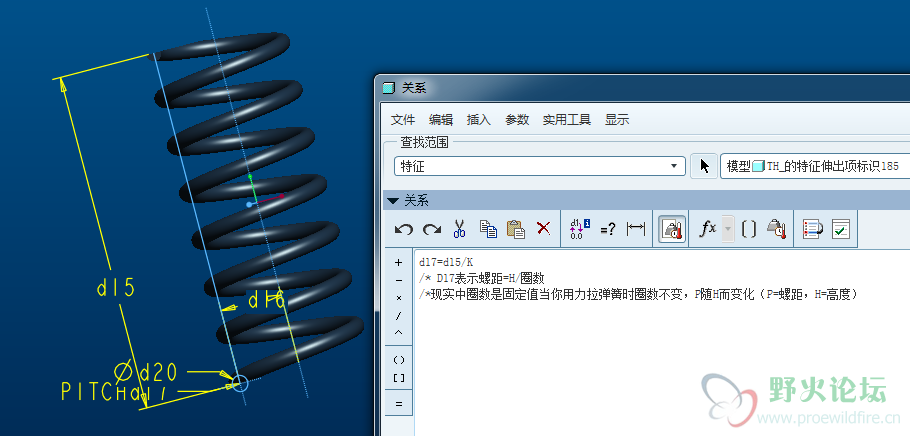
Task: Insert parentheses from side panel
Action: tap(399, 360)
